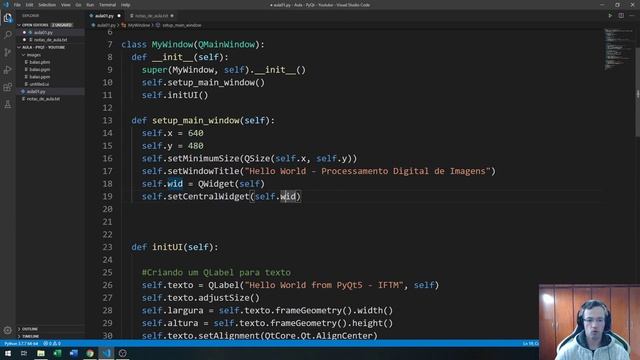Open notas_de_aula.txt in the project tree
Image resolution: width=640 pixels, height=360 pixels.
(x=43, y=99)
